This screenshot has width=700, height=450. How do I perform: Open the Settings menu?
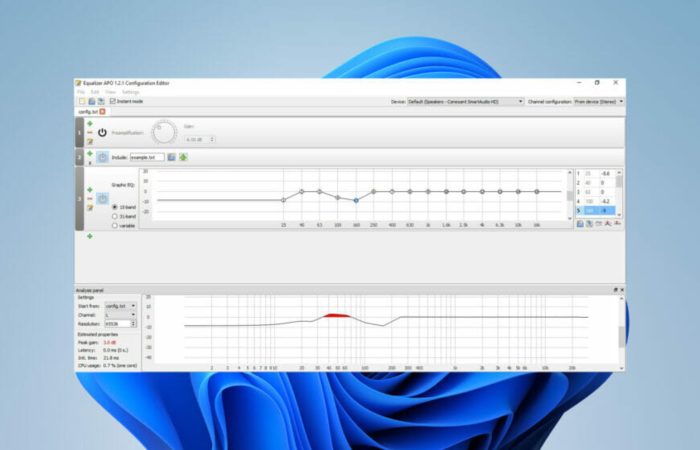pos(130,92)
